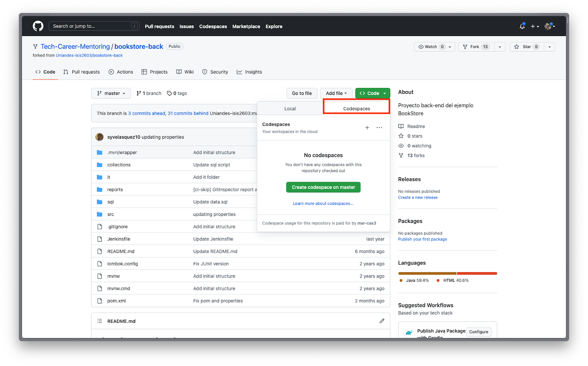Click syvelasquez10 avatar image
Screen dimensions: 588x366
[x=100, y=137]
